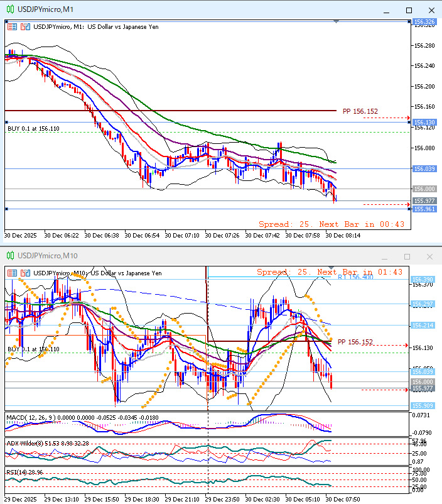Close the USDJPYmicro,M10 chart window
442x504 pixels.
pyautogui.click(x=429, y=256)
